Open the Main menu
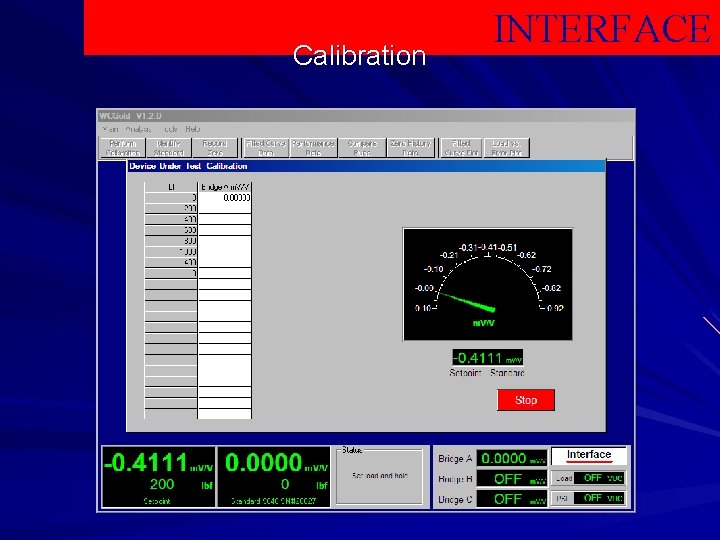The width and height of the screenshot is (720, 540). [x=110, y=129]
